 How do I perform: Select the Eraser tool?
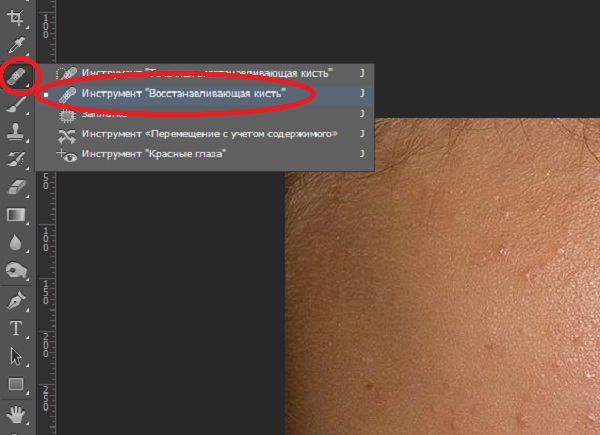coord(16,187)
